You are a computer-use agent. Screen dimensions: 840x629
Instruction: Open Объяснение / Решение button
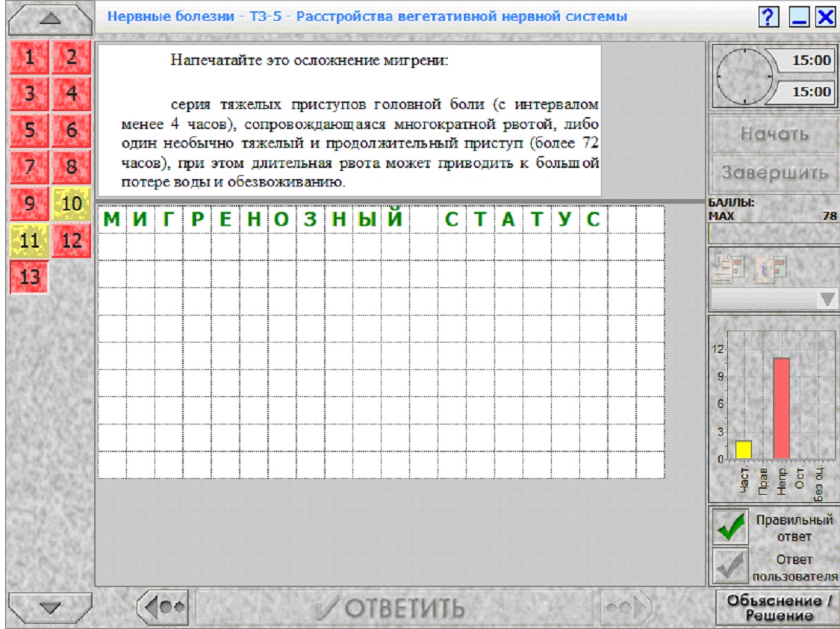(777, 607)
